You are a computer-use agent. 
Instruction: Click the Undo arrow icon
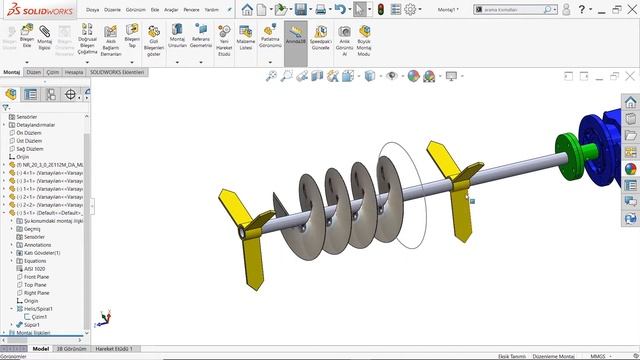[x=340, y=9]
